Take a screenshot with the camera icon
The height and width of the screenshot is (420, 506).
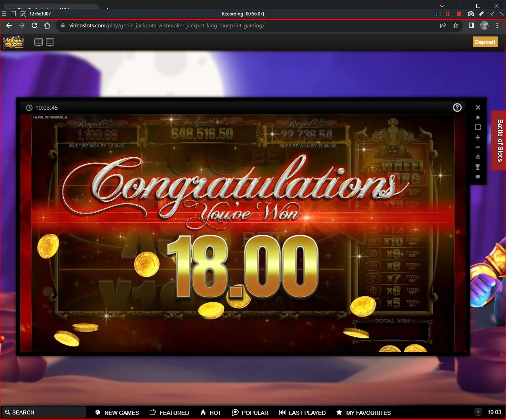pos(470,13)
